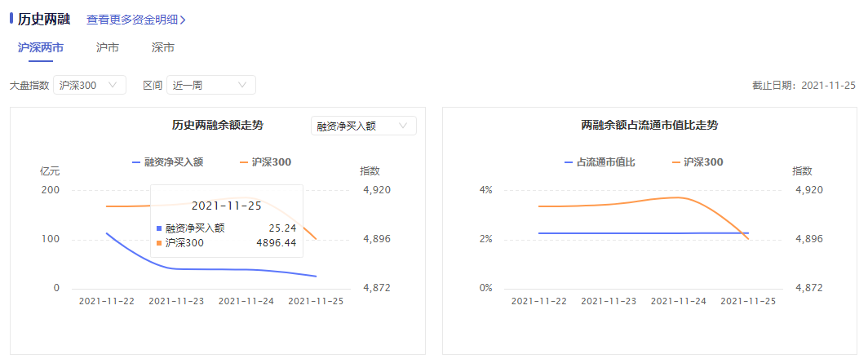Click 历史两融余额走势 chart title

218,125
